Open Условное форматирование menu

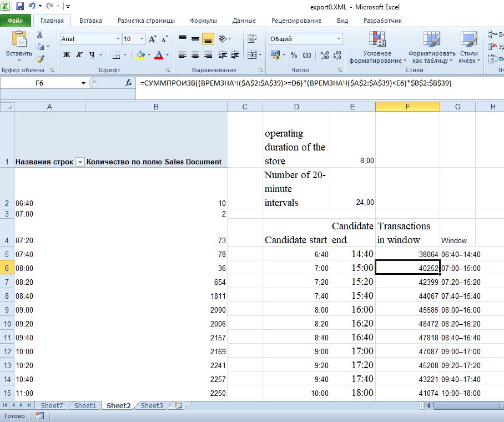(x=377, y=48)
